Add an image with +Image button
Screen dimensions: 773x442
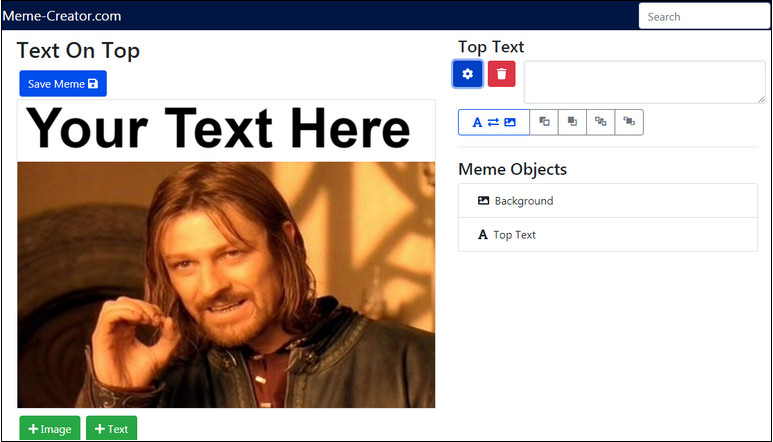point(50,429)
